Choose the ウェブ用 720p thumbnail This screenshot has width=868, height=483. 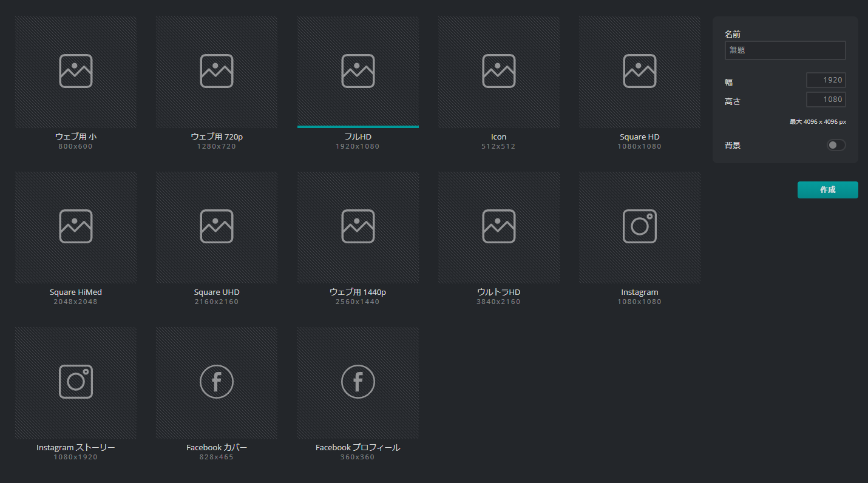click(217, 72)
